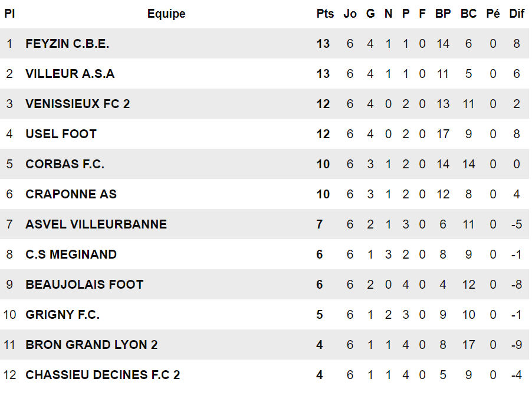Select C.S MEGINAND in the table
The height and width of the screenshot is (395, 532).
[71, 254]
